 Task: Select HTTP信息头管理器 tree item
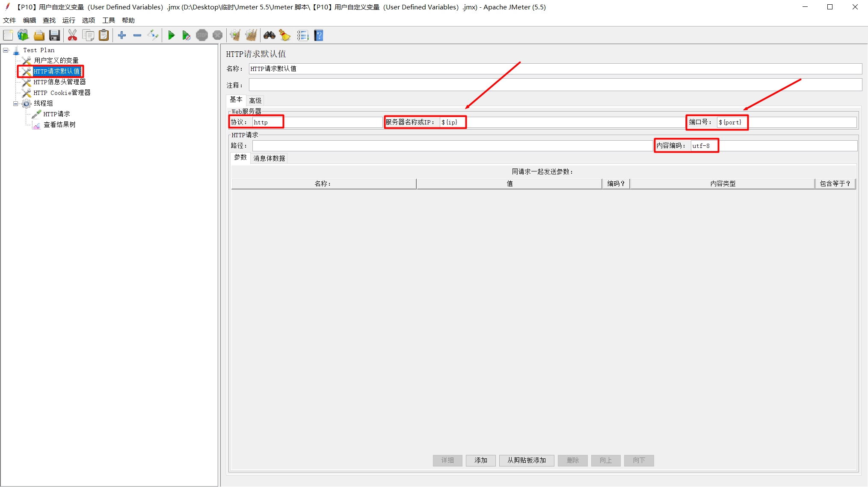(59, 82)
